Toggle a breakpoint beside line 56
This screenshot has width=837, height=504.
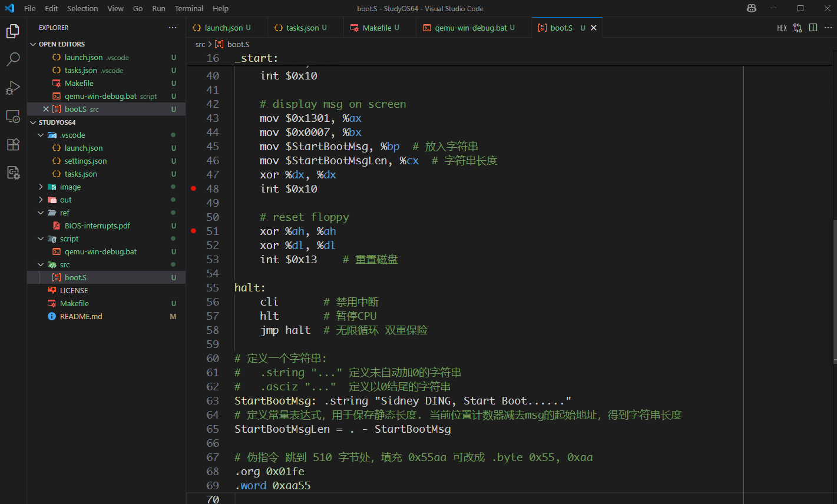tap(193, 302)
